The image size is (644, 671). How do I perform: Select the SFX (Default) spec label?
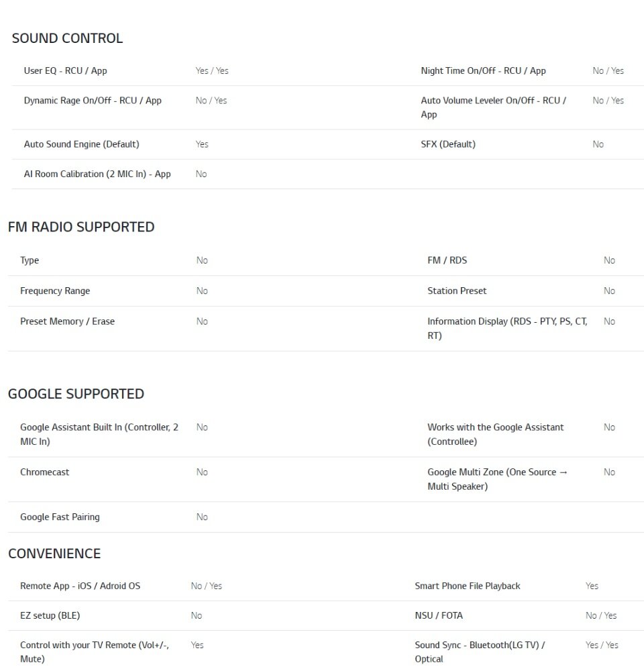[448, 144]
